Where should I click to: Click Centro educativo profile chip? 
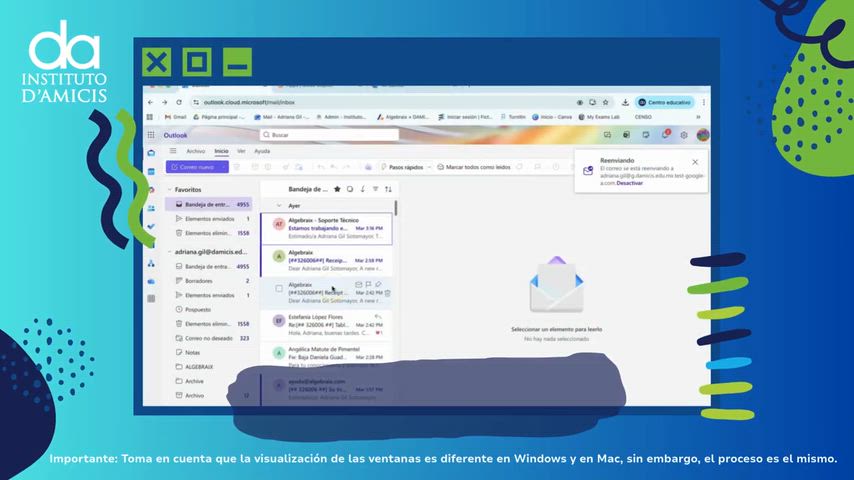pos(664,102)
